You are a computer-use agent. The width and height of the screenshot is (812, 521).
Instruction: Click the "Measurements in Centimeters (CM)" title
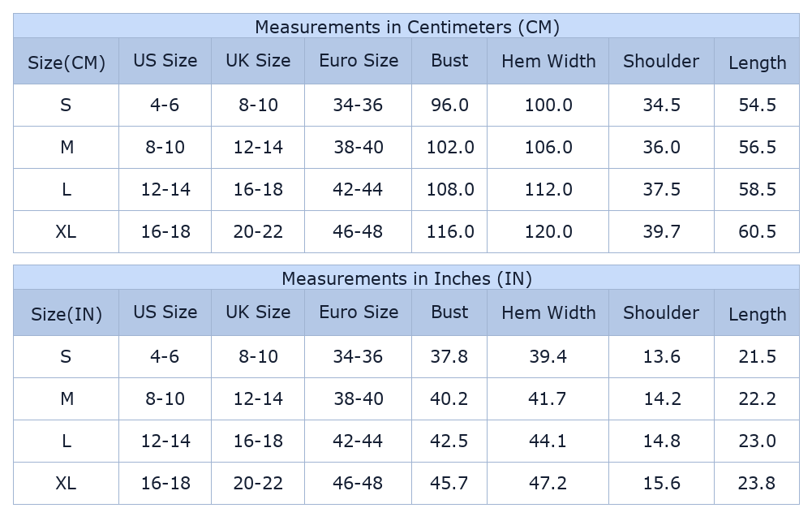(406, 27)
